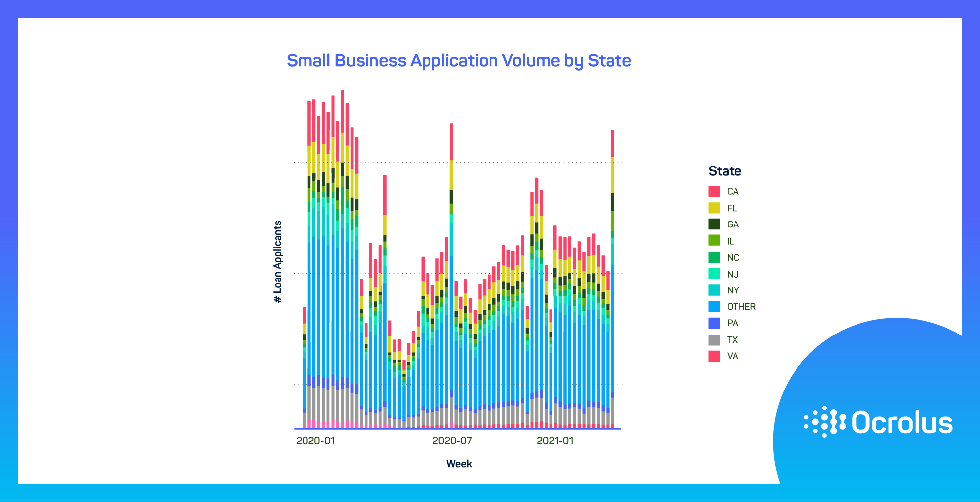This screenshot has width=980, height=502.
Task: Click the 'PA' legend label text
Action: [733, 323]
